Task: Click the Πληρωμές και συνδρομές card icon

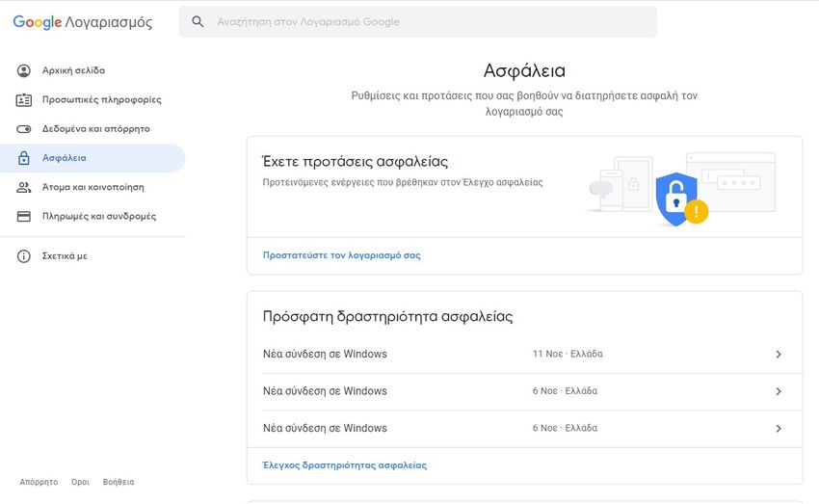Action: coord(24,217)
